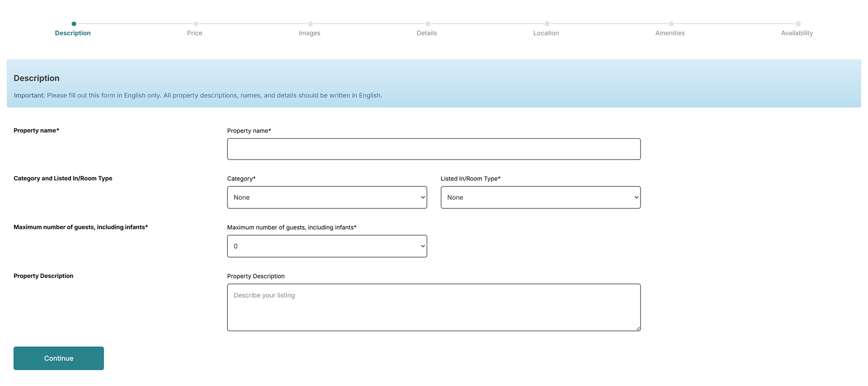Viewport: 868px width, 386px height.
Task: Click into the Property Description textarea
Action: tap(434, 307)
